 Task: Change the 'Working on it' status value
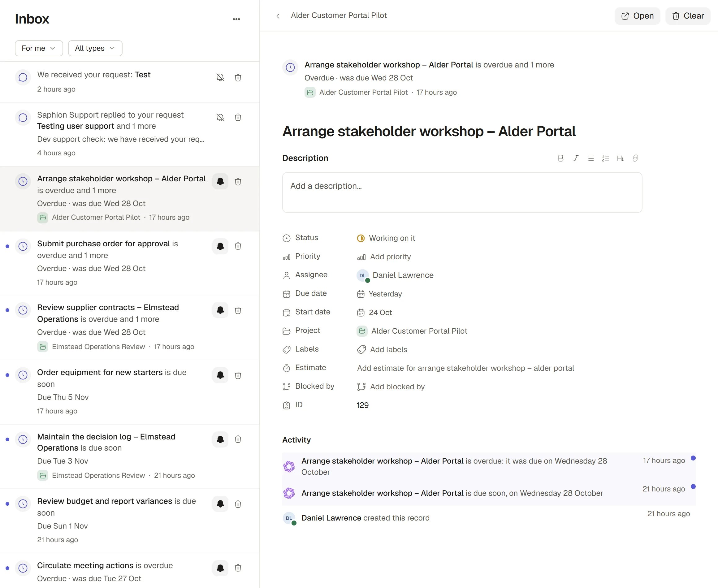[x=386, y=238]
